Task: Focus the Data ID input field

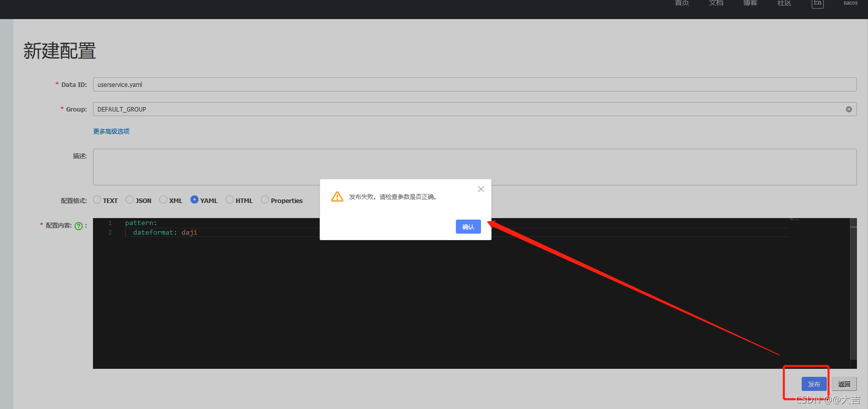Action: pyautogui.click(x=474, y=84)
